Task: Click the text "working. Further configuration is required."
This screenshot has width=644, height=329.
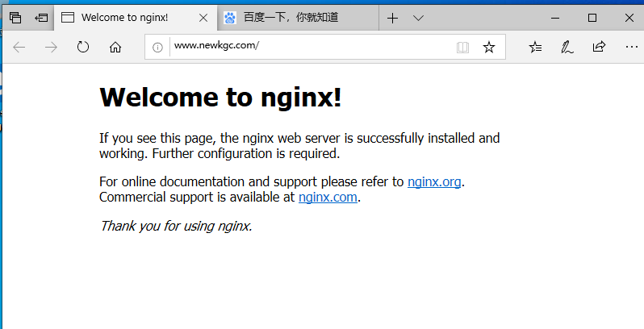Action: 220,154
